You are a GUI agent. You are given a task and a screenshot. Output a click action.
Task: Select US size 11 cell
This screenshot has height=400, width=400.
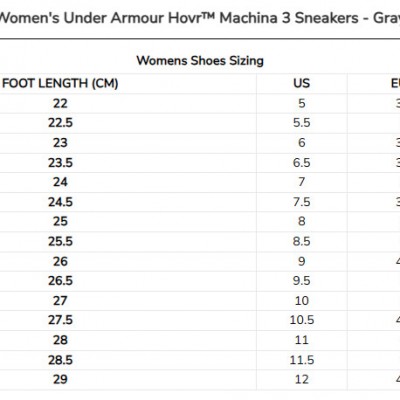point(302,340)
